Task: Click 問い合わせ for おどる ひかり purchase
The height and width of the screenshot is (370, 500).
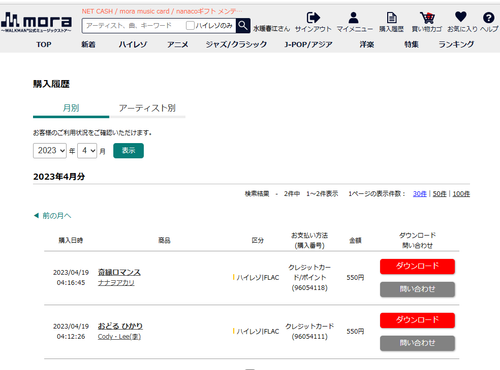Action: pos(417,343)
